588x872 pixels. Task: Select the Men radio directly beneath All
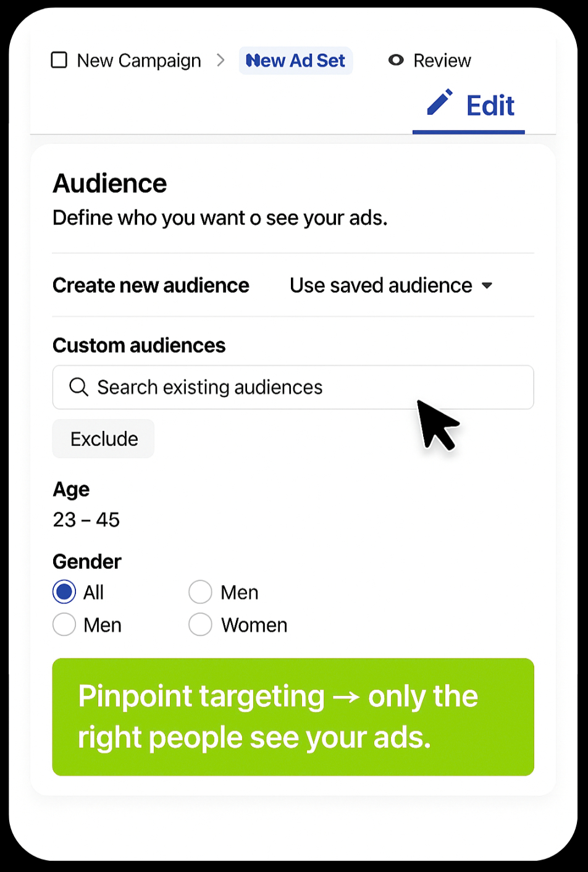pyautogui.click(x=64, y=624)
